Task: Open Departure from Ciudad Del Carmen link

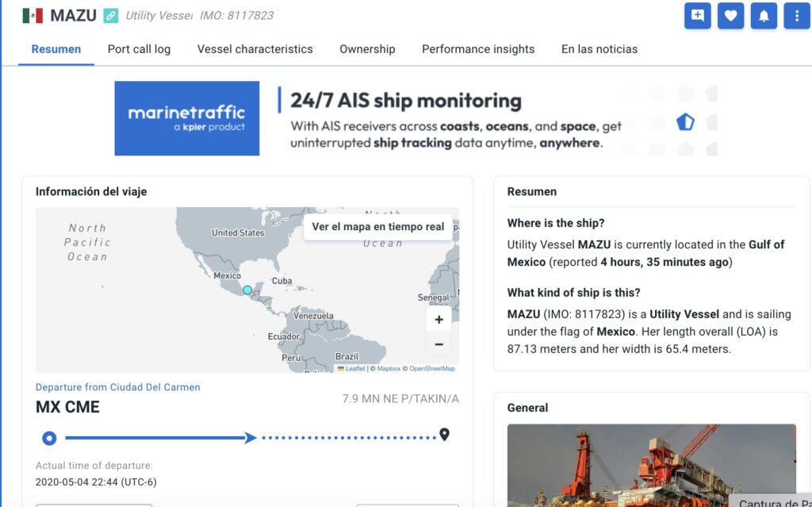Action: (117, 387)
